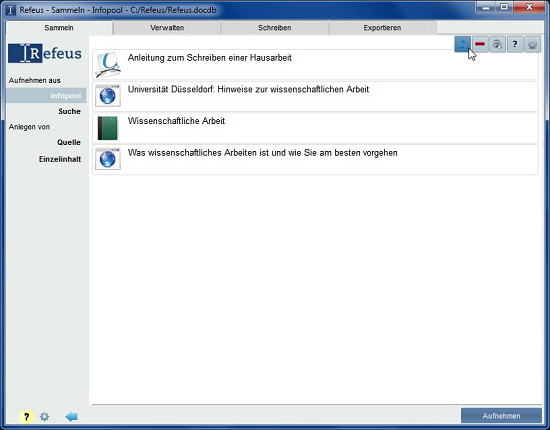550x430 pixels.
Task: Switch to the Verwalten tab
Action: click(x=167, y=28)
